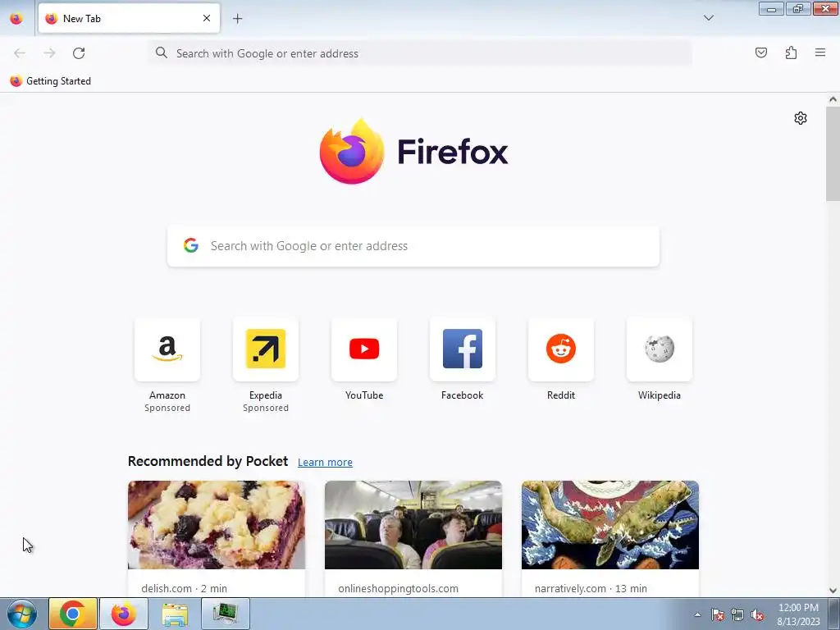Click the center Google search box

pos(413,246)
